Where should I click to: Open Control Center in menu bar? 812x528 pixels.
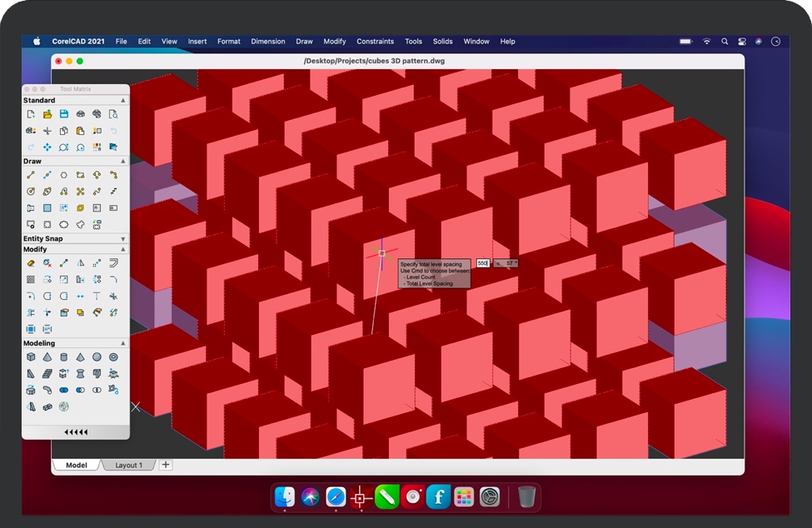pyautogui.click(x=741, y=42)
